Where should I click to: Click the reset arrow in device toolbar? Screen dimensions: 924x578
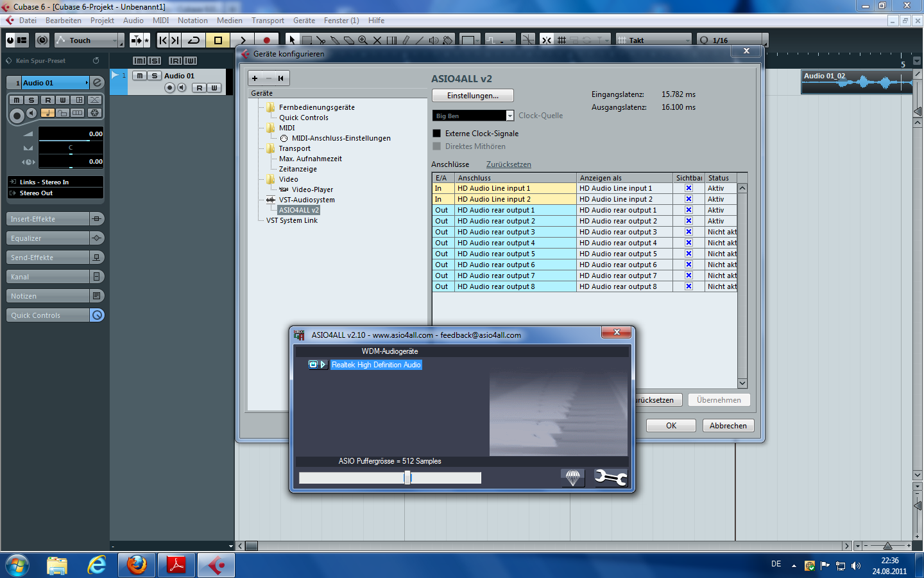280,78
